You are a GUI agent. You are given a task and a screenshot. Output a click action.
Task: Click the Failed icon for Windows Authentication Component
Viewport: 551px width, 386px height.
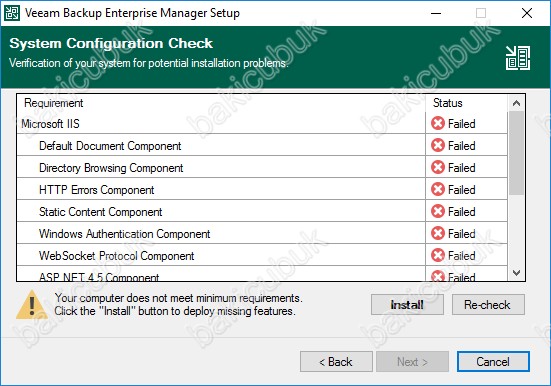pyautogui.click(x=438, y=233)
